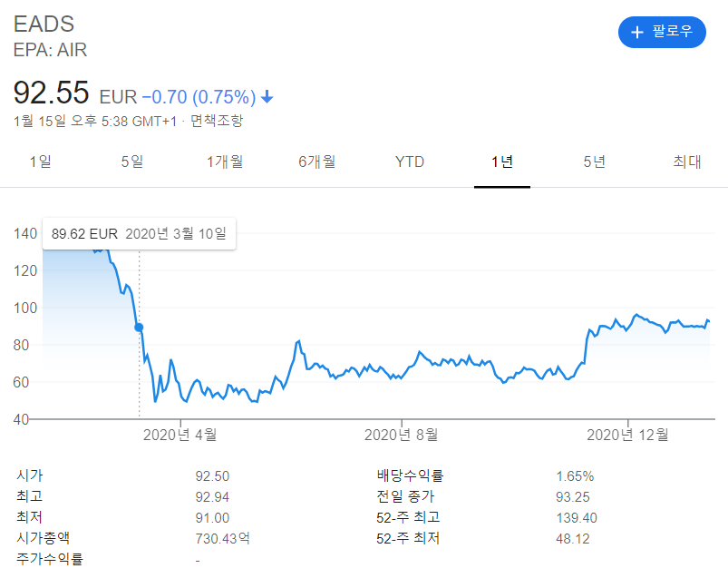Open the YTD range tab
The height and width of the screenshot is (578, 728).
[410, 162]
